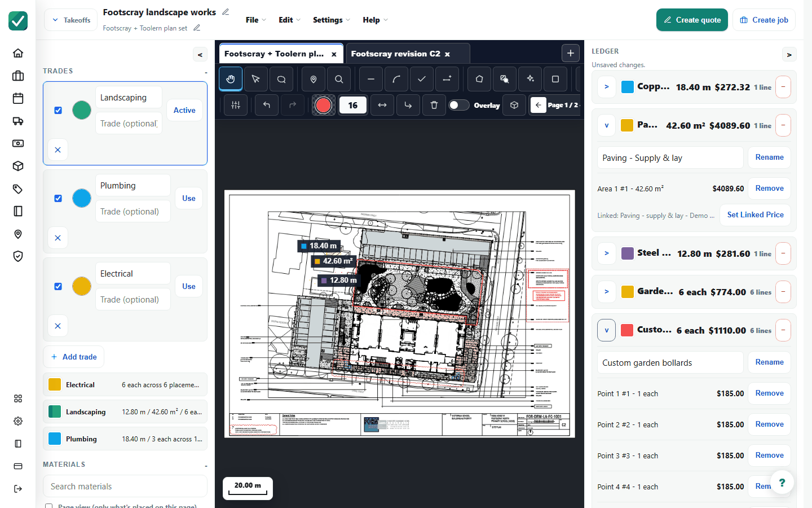The image size is (812, 508).
Task: Click the logout icon in sidebar
Action: pyautogui.click(x=18, y=489)
